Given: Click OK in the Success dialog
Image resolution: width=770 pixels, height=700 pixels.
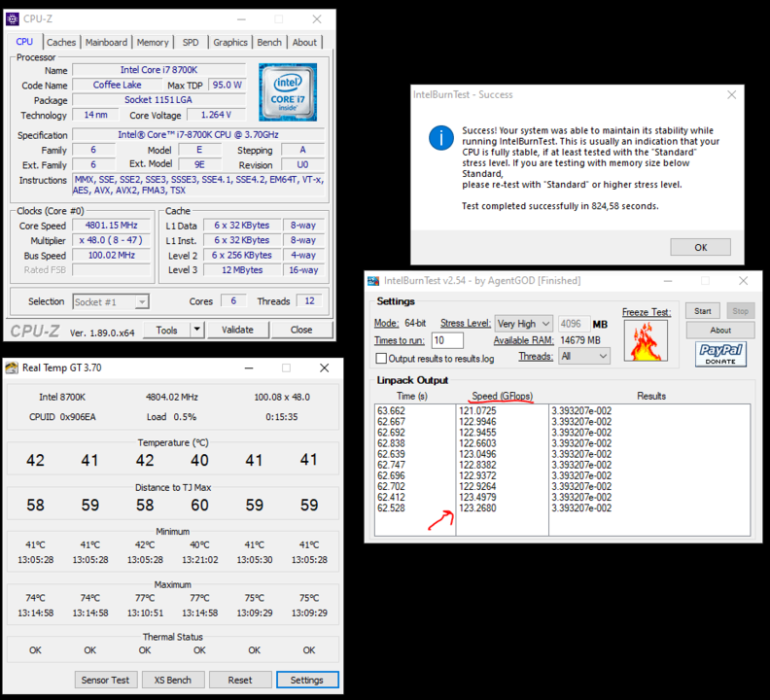Looking at the screenshot, I should 701,247.
